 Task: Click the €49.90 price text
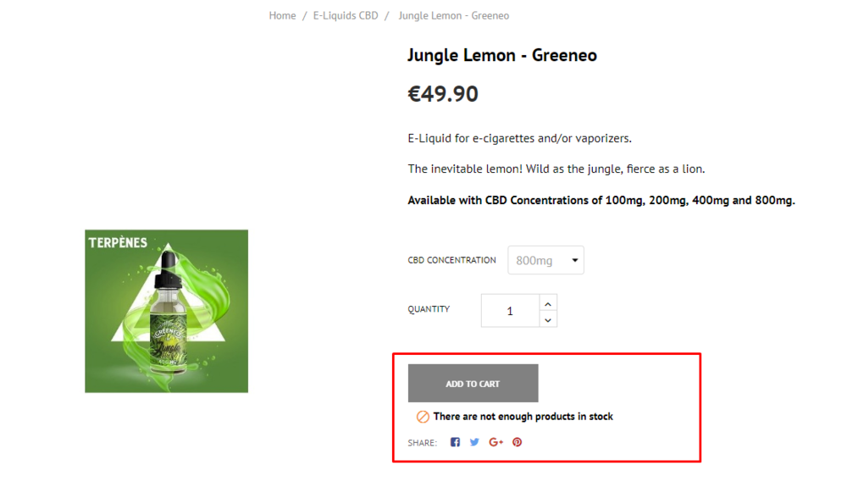pyautogui.click(x=443, y=94)
